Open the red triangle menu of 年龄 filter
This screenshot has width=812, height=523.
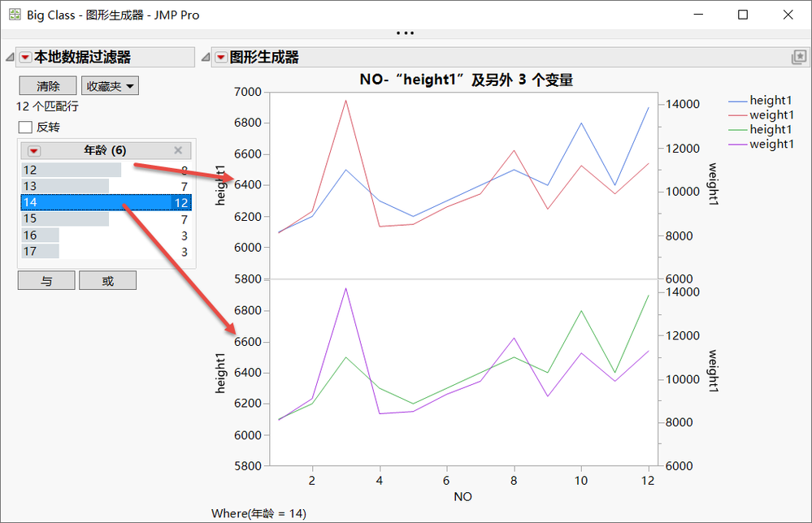(33, 150)
